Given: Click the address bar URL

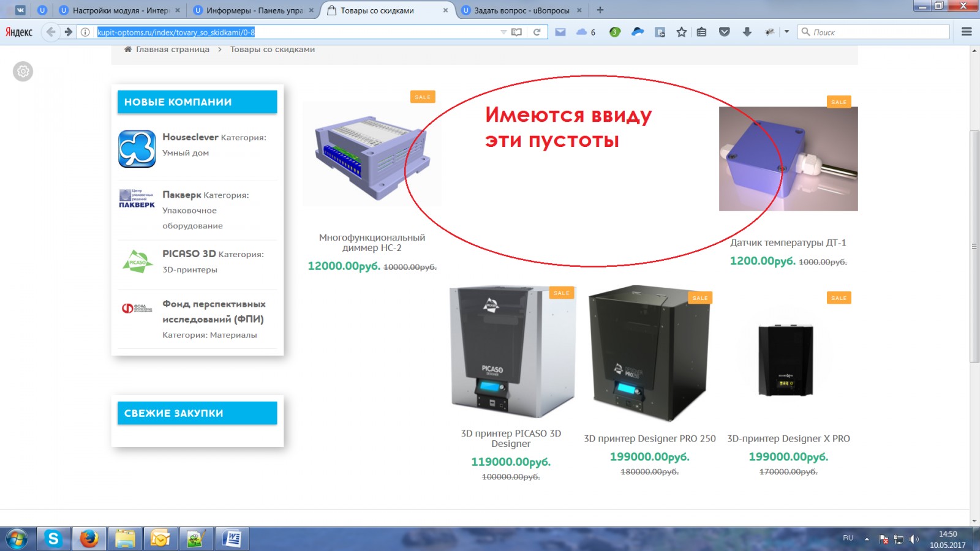Looking at the screenshot, I should [x=176, y=32].
